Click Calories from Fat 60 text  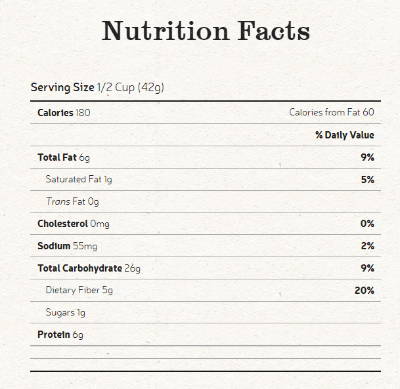pos(332,112)
